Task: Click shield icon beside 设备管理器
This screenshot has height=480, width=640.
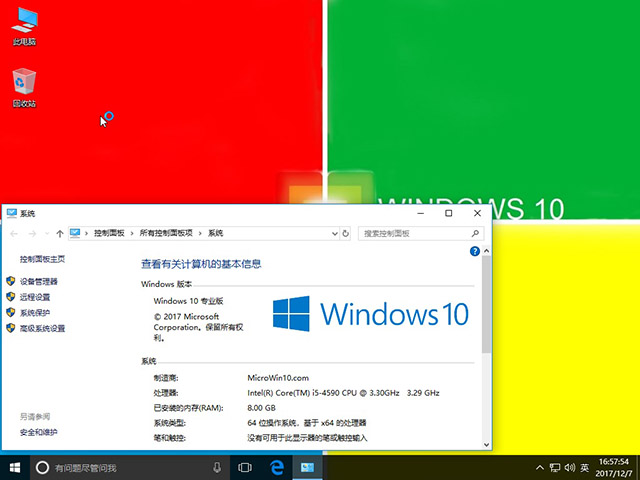Action: coord(11,281)
